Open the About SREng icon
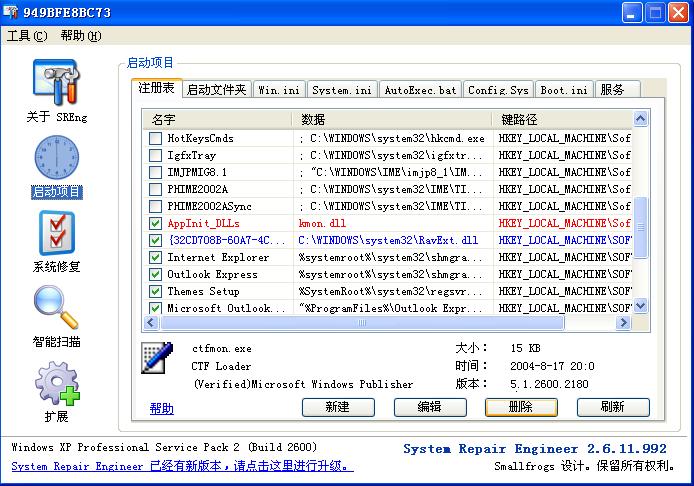Screen dimensions: 694x486 [x=56, y=83]
